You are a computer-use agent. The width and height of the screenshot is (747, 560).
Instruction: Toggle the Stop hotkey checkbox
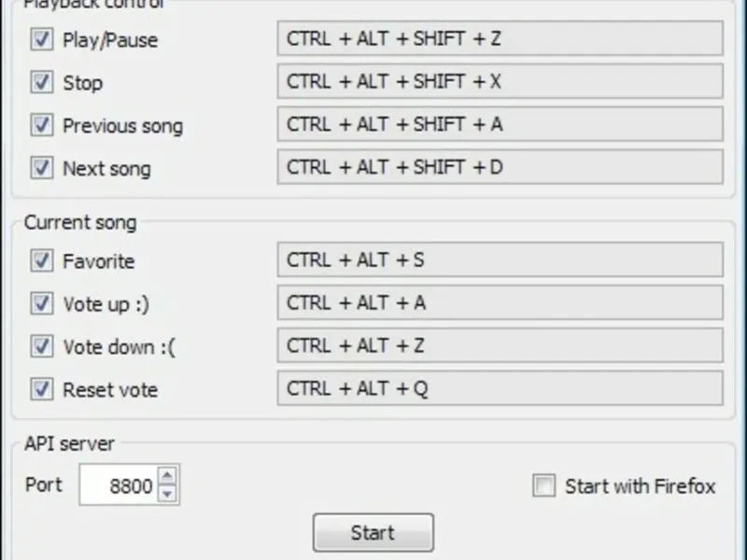pos(42,83)
